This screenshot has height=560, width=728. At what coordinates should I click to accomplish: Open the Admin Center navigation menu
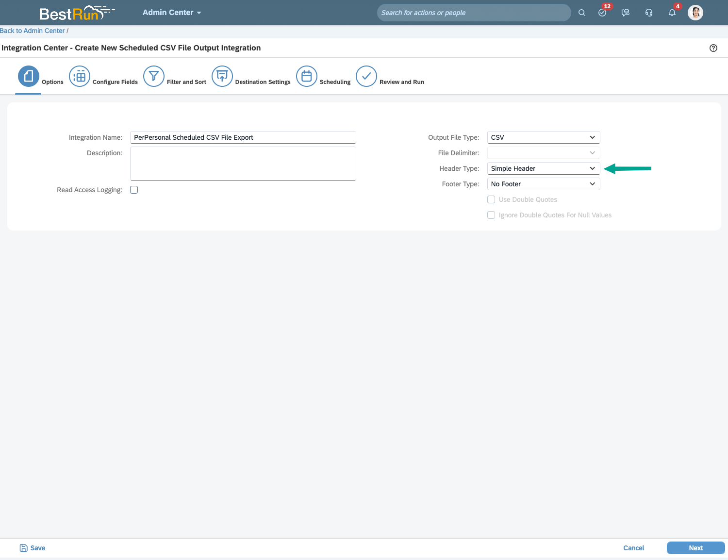pos(172,13)
